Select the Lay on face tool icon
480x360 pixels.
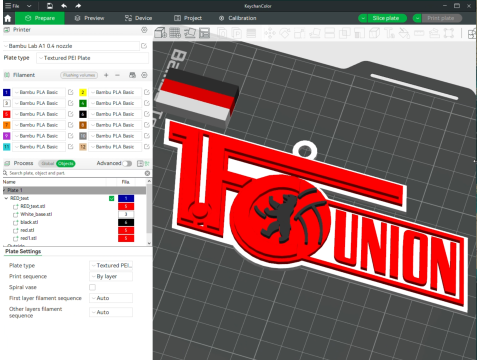point(315,33)
